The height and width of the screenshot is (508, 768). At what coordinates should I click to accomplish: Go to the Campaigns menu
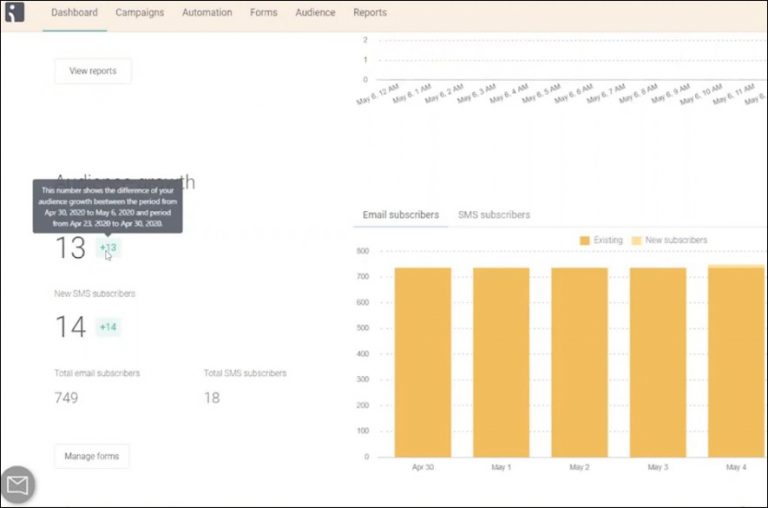(x=140, y=13)
